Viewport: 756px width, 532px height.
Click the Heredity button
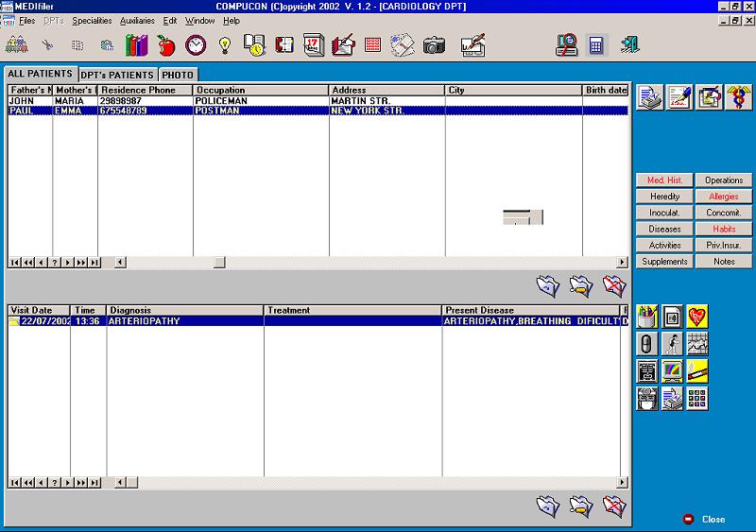coord(664,197)
